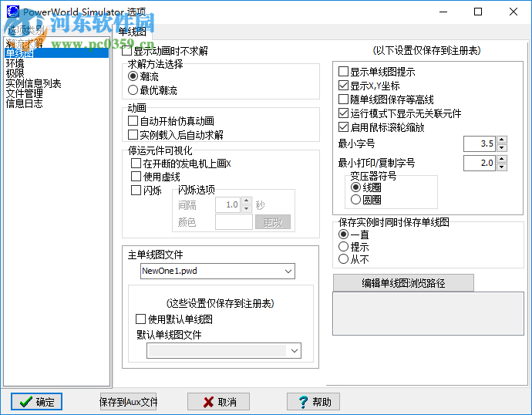
Task: Click the 最小打印/复制字号 field showing 2.0
Action: pyautogui.click(x=480, y=163)
